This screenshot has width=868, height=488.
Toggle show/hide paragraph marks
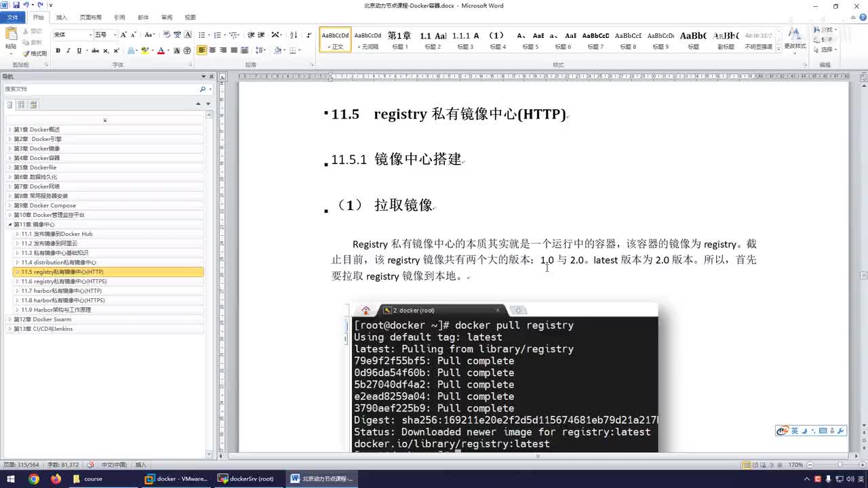pos(309,35)
